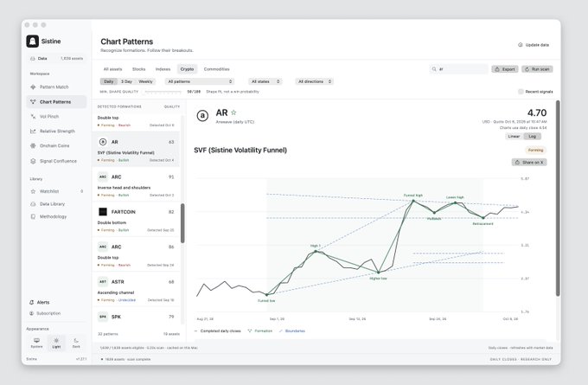Open Methodology book icon

pyautogui.click(x=33, y=216)
